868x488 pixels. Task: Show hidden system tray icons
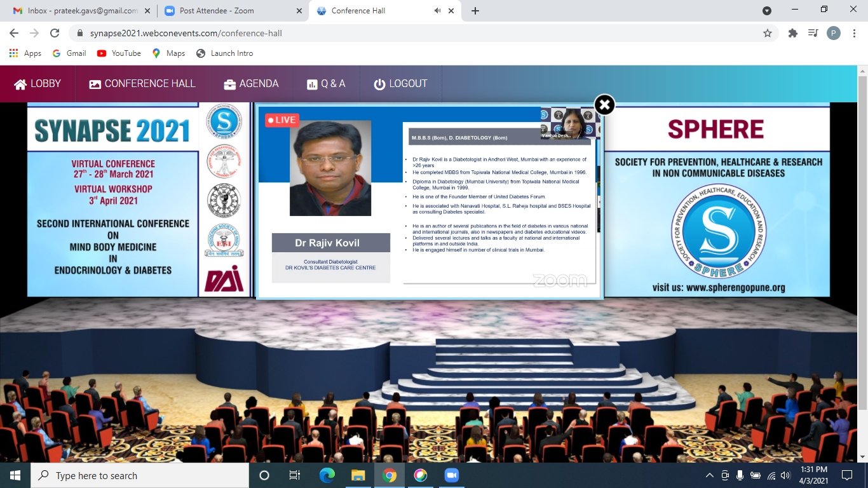click(710, 475)
